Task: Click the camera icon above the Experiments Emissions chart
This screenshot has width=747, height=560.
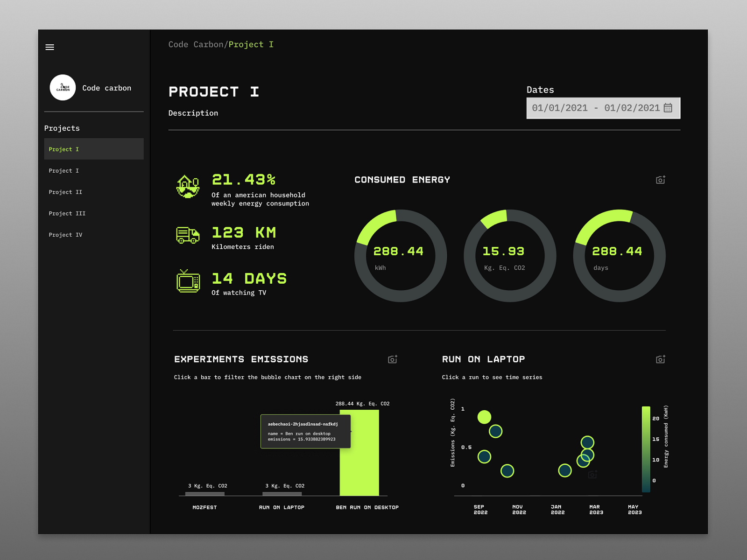Action: point(392,359)
